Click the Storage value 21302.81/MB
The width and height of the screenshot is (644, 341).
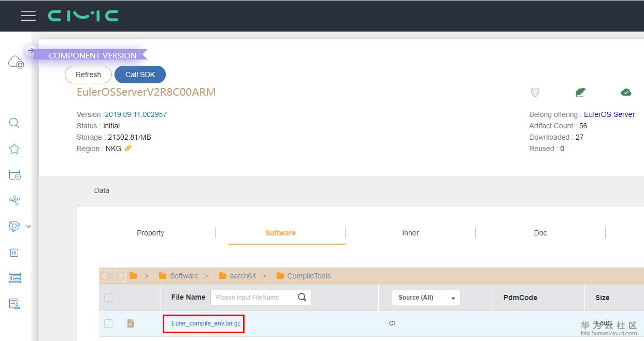tap(130, 137)
